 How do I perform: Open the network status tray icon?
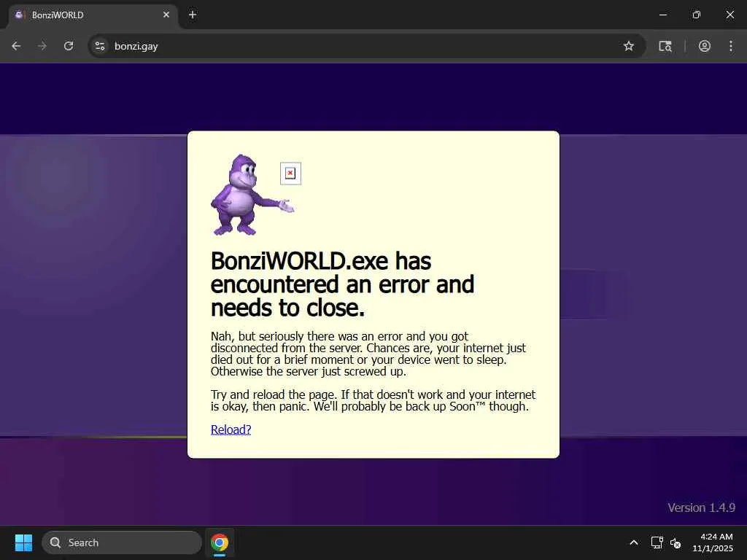coord(657,542)
